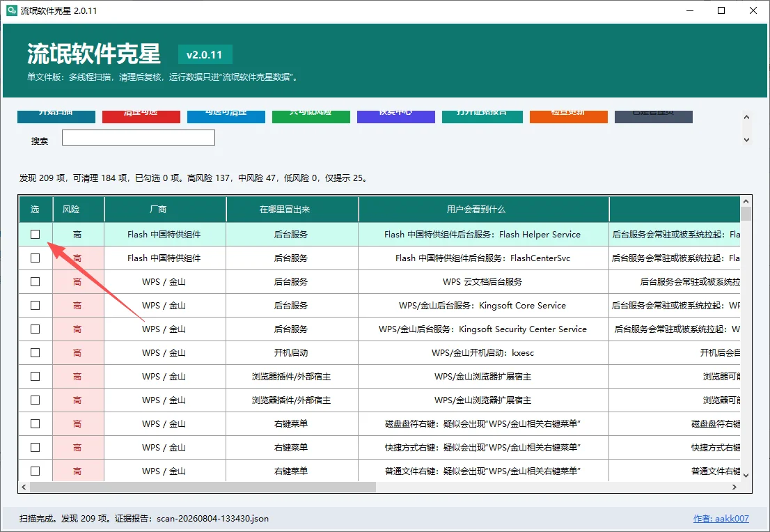Select checkbox of 磁盘盘符右键 row
Screen dimensions: 770x532
35,423
